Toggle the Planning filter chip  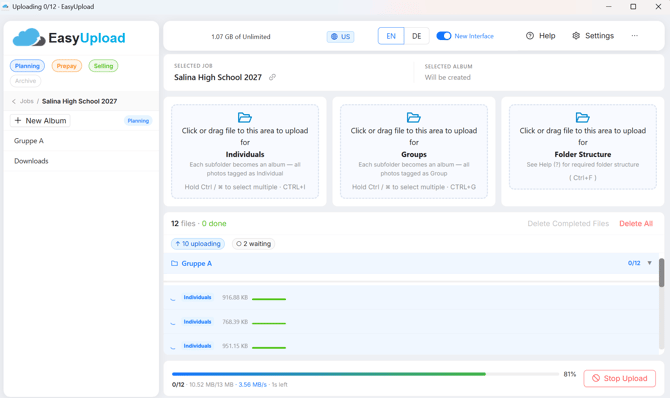[x=27, y=66]
